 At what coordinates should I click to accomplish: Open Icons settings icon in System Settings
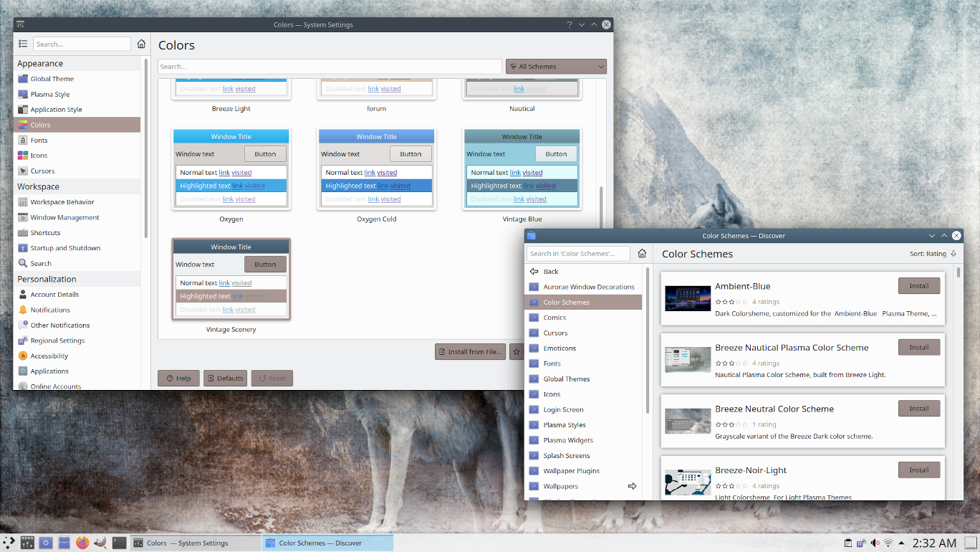click(23, 156)
